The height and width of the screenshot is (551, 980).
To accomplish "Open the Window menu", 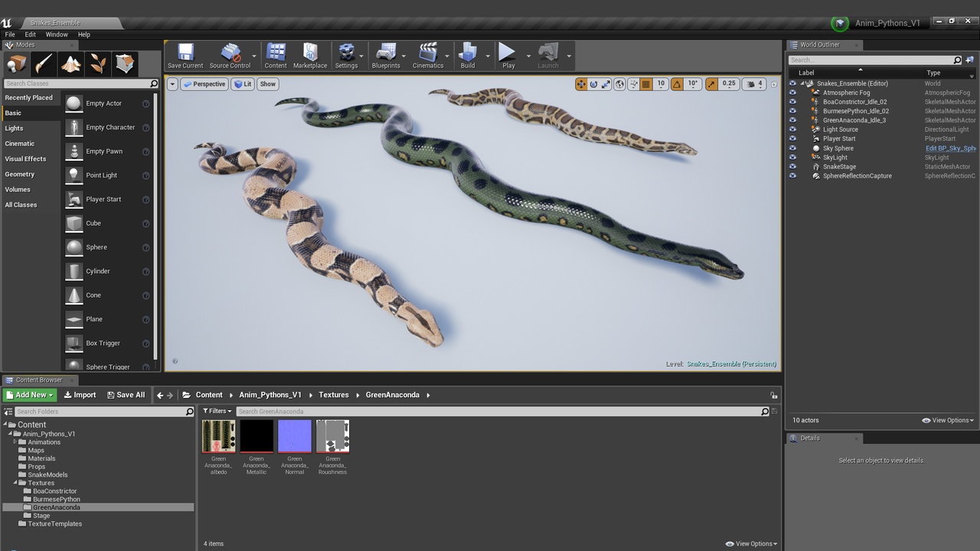I will (x=57, y=34).
